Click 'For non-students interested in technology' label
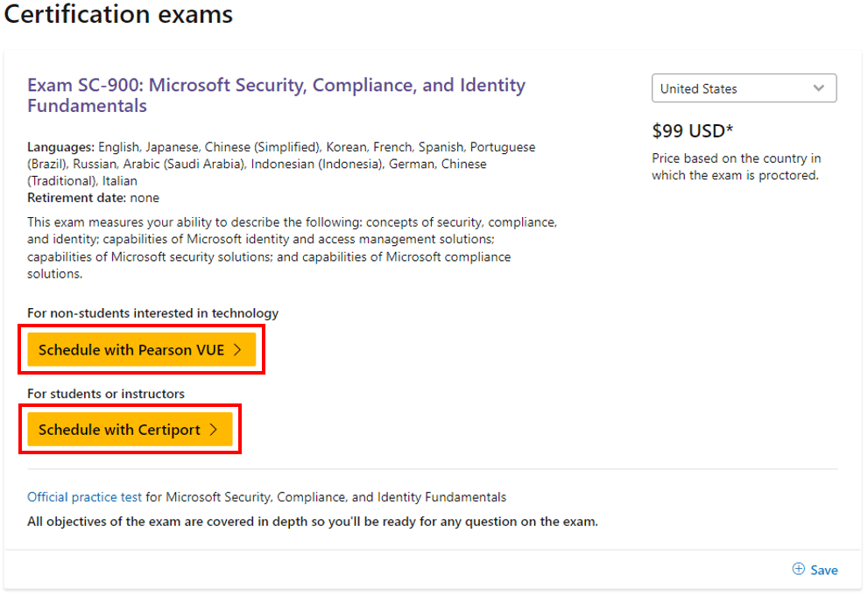Image resolution: width=868 pixels, height=596 pixels. (x=152, y=313)
